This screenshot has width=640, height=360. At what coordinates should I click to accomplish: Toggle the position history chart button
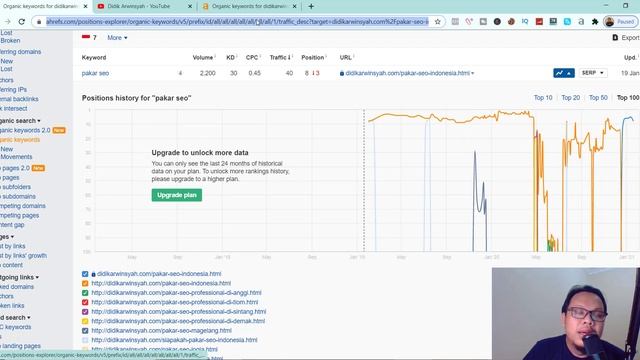(564, 73)
